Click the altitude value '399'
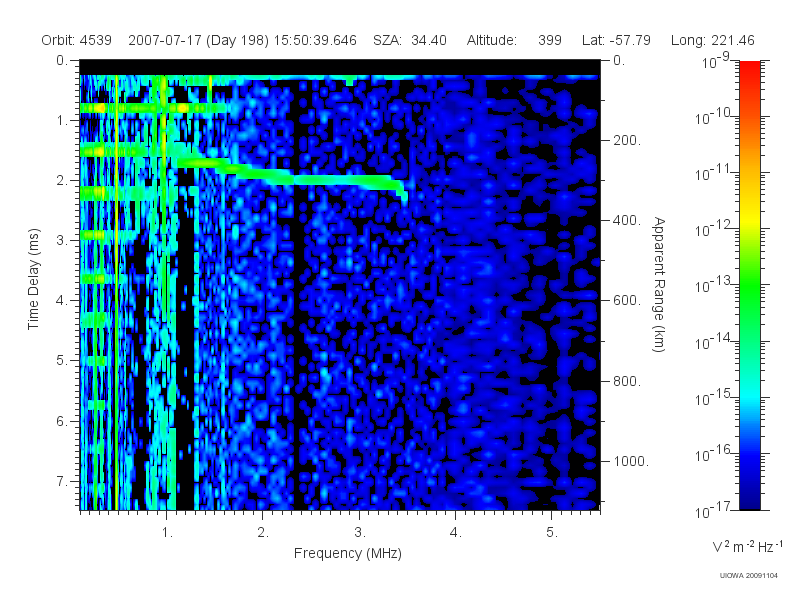This screenshot has height=600, width=800. [x=549, y=40]
